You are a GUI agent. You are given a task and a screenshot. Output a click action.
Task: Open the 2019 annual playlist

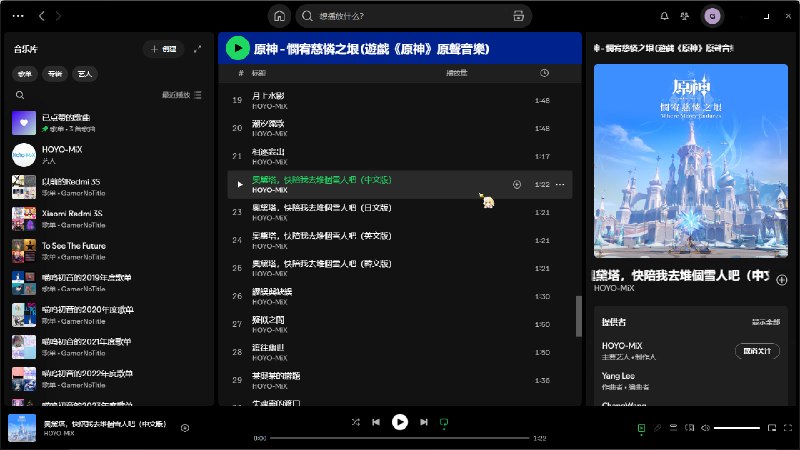108,283
